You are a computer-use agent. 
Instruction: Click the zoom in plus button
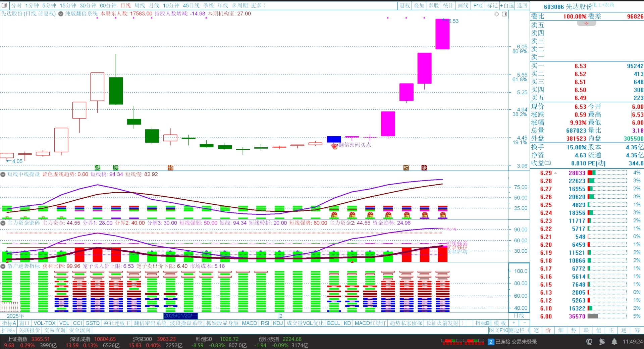514,323
